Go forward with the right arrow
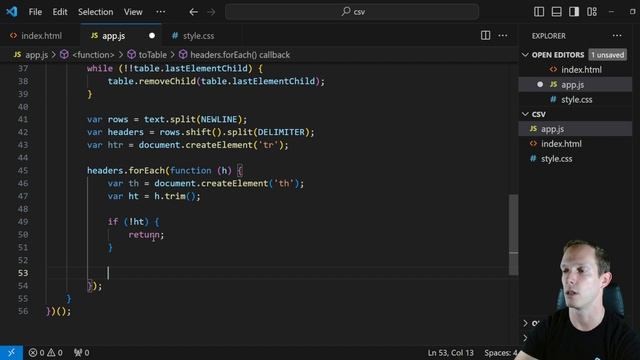 211,12
